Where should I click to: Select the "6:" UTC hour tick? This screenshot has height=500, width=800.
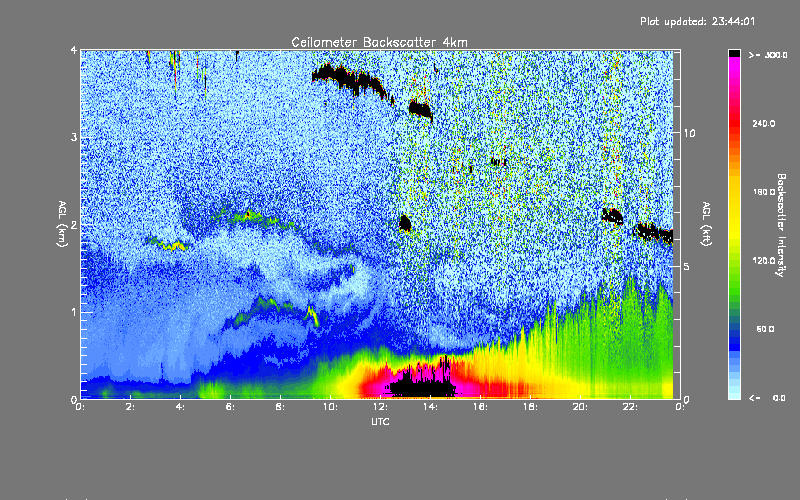(231, 407)
